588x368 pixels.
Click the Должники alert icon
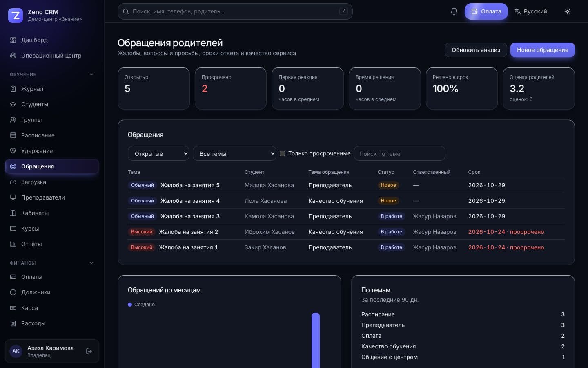13,292
